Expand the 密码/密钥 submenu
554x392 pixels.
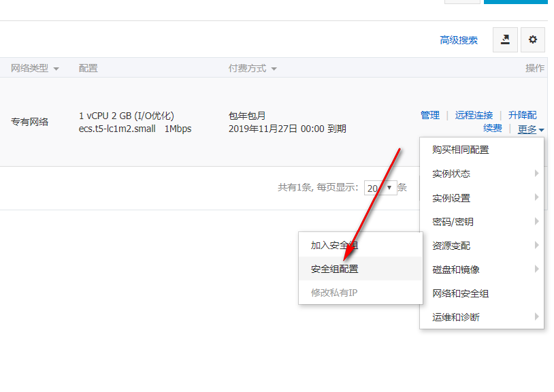click(482, 222)
